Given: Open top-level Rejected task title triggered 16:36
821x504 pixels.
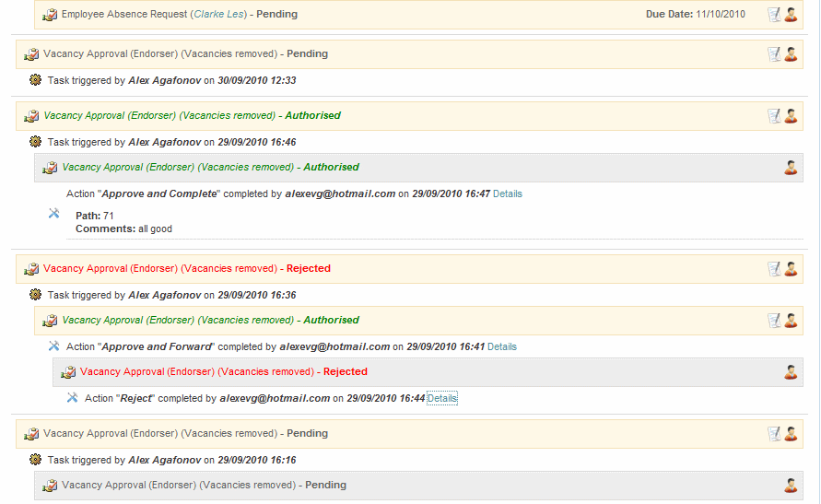Looking at the screenshot, I should (x=187, y=268).
